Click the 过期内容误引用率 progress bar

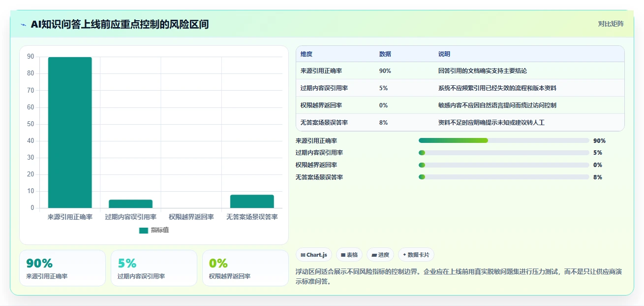coord(504,153)
